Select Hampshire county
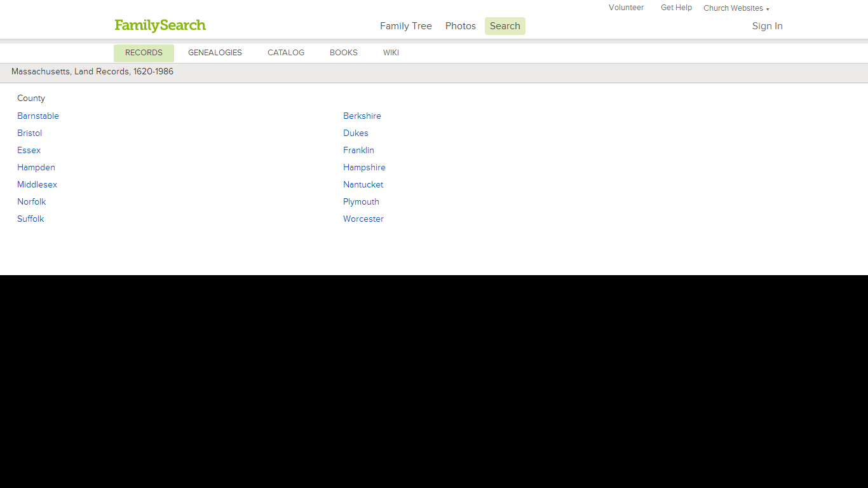868x488 pixels. 364,168
